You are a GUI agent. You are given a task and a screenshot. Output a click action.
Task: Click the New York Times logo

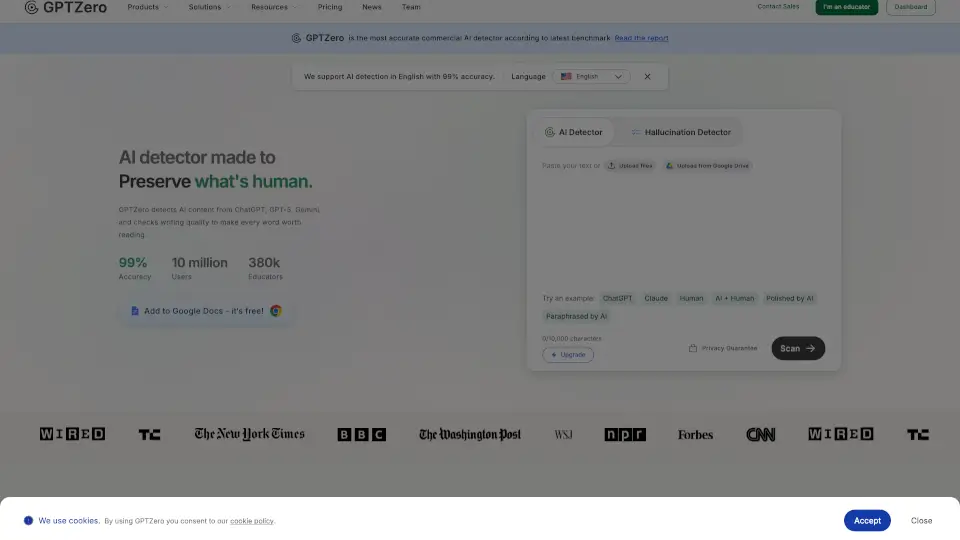click(249, 434)
